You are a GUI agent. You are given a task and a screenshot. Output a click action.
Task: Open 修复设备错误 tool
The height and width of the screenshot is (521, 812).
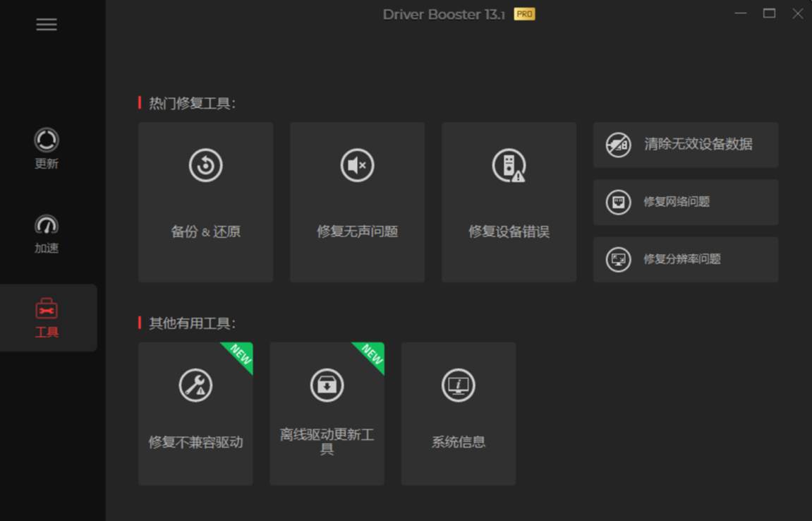tap(509, 202)
